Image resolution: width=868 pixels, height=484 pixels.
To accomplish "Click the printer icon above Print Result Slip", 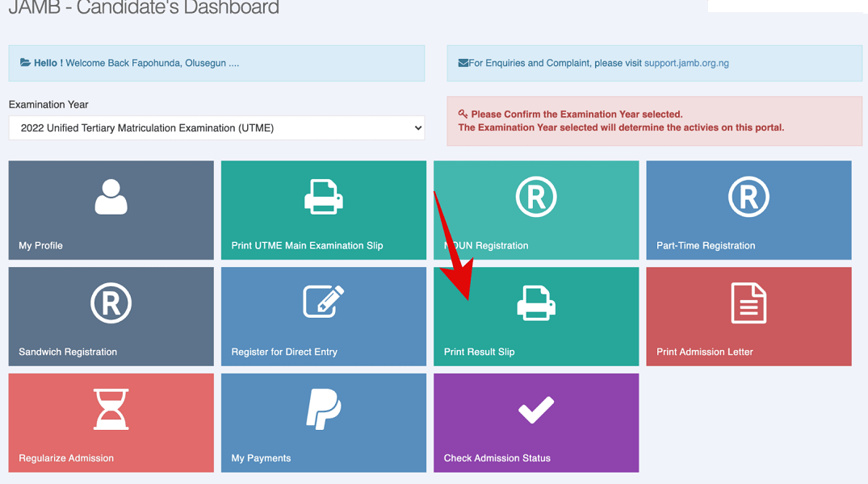I will tap(536, 303).
